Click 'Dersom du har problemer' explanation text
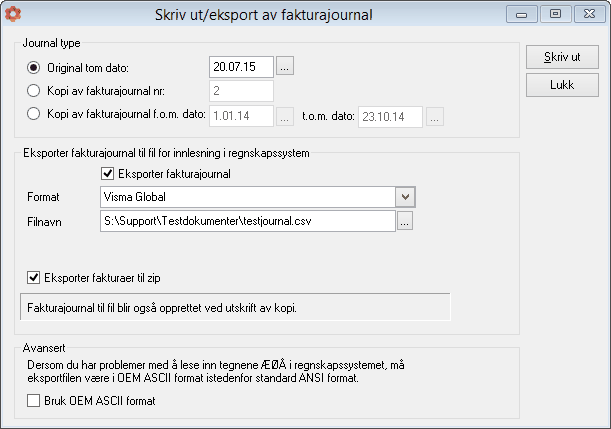 [216, 371]
